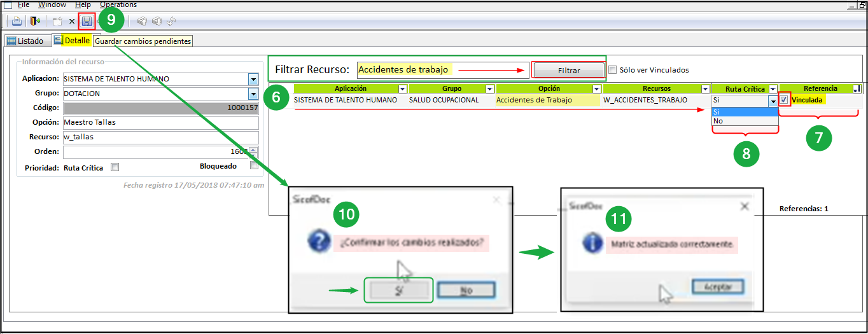The height and width of the screenshot is (334, 868).
Task: Click the print icon in the toolbar
Action: click(x=17, y=21)
